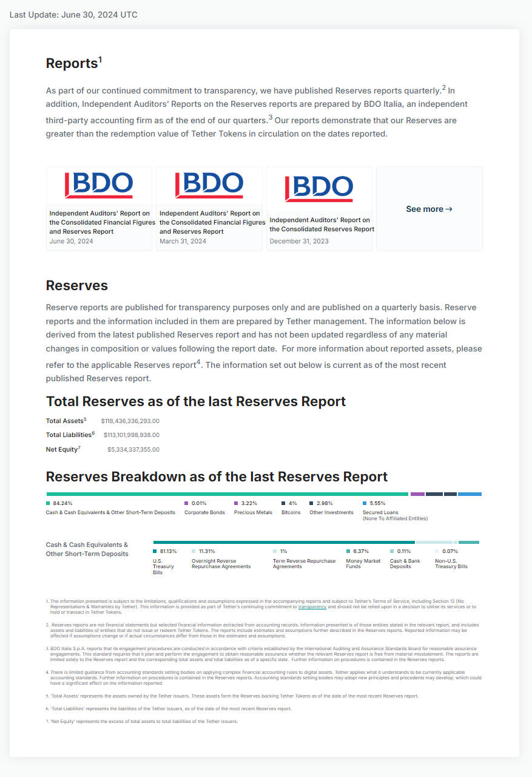
Task: Click the Net Equity label
Action: pos(63,450)
